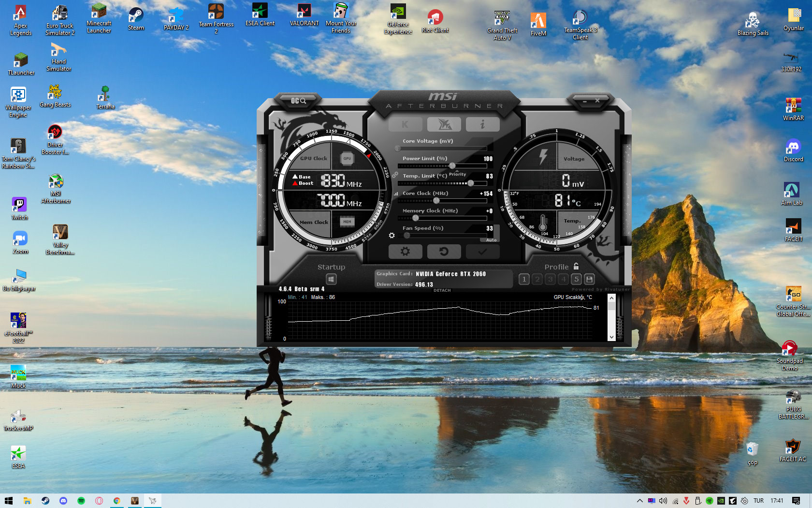This screenshot has height=508, width=812.
Task: Save profile using the floppy disk icon
Action: 589,279
